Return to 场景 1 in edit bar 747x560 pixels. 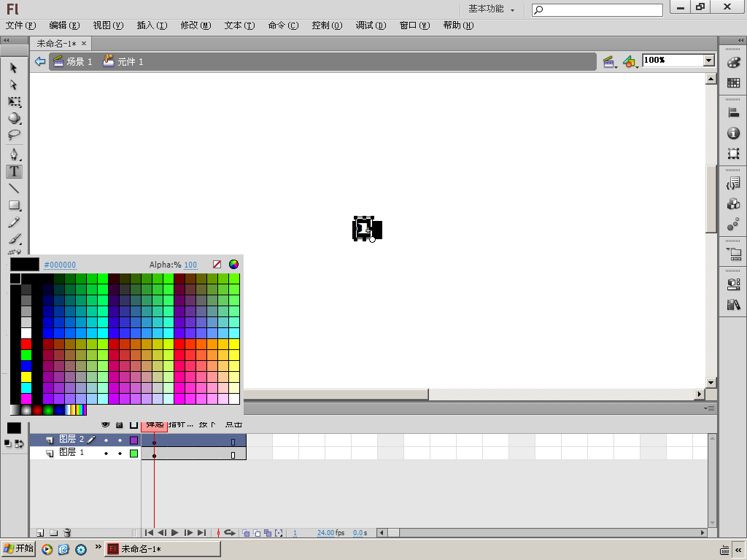[x=72, y=61]
